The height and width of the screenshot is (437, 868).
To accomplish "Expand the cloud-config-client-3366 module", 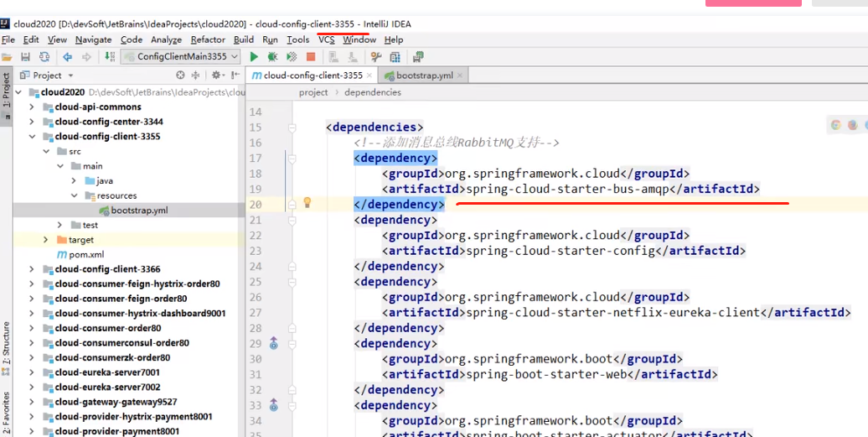I will pos(32,269).
